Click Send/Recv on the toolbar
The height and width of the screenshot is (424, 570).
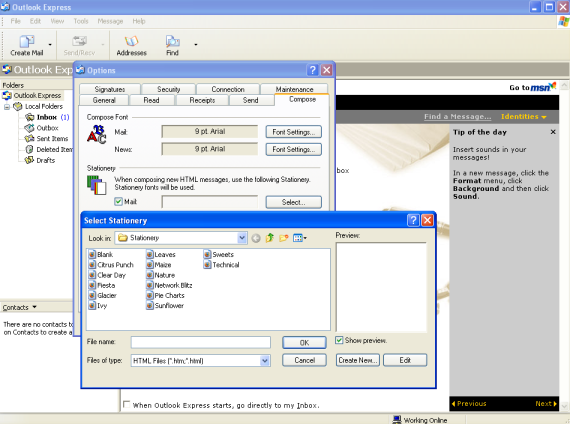[79, 45]
